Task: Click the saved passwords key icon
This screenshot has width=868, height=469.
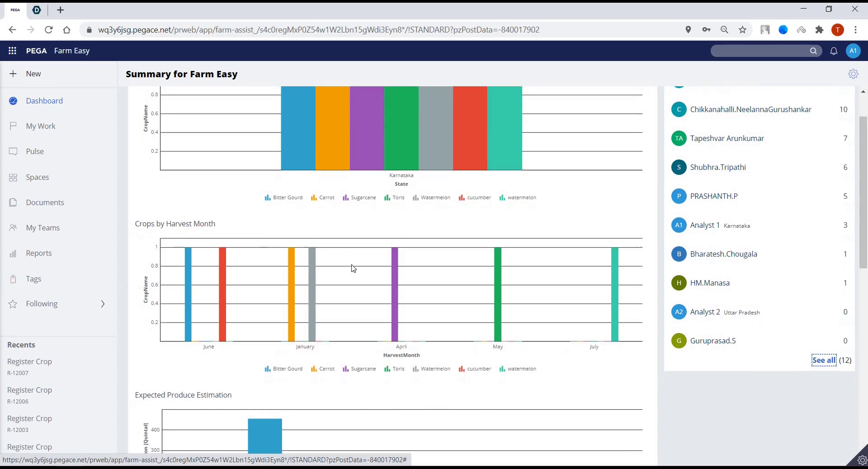Action: (706, 30)
